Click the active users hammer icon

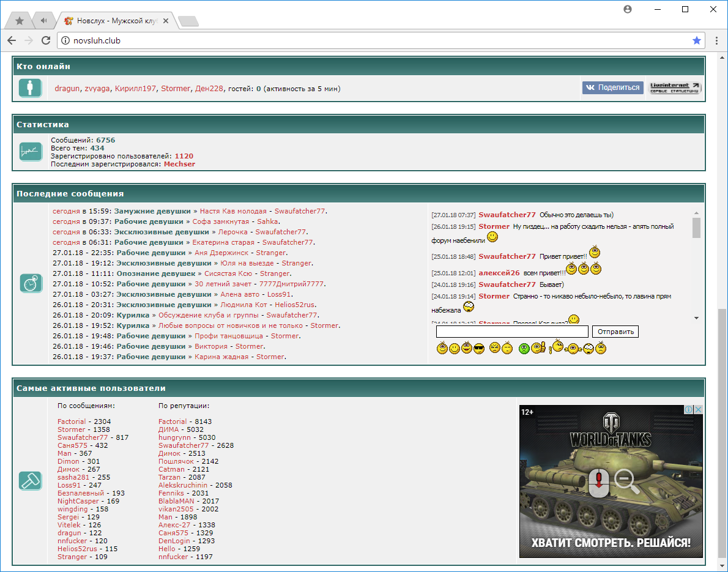coord(30,481)
